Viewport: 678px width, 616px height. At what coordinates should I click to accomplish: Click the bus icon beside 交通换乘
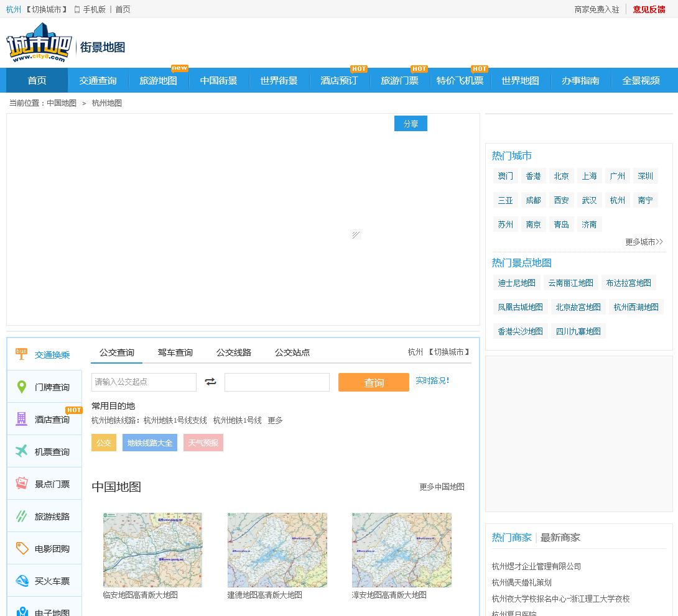coord(22,354)
